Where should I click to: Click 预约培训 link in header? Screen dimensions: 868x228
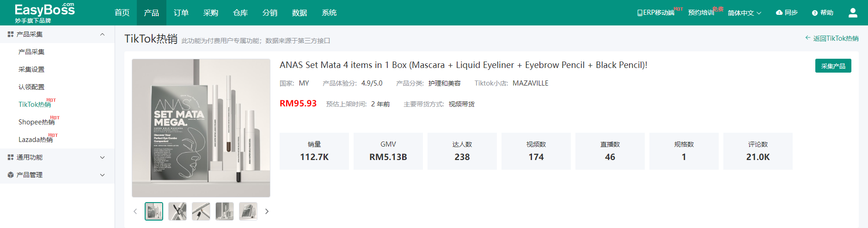tap(701, 12)
